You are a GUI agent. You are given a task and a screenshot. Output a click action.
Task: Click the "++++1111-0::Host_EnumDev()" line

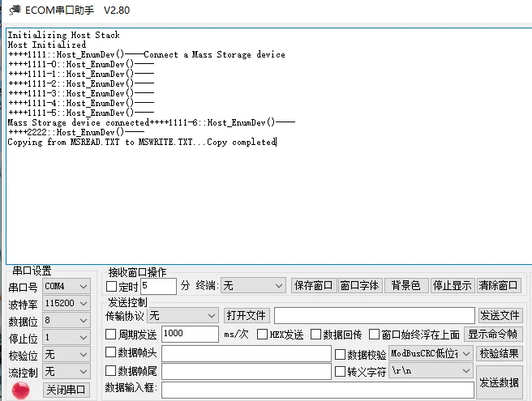coord(81,64)
